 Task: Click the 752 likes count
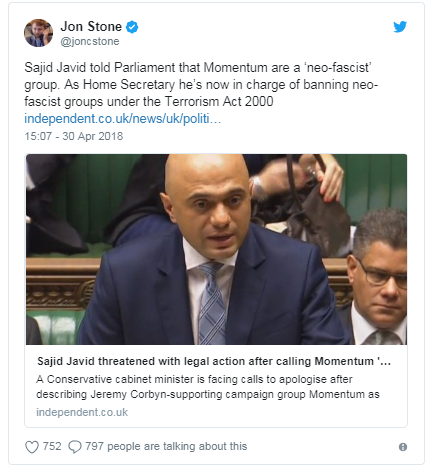click(x=52, y=446)
